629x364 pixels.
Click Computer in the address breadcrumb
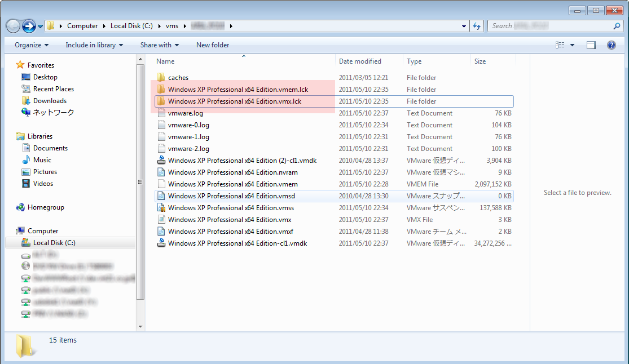[x=82, y=26]
